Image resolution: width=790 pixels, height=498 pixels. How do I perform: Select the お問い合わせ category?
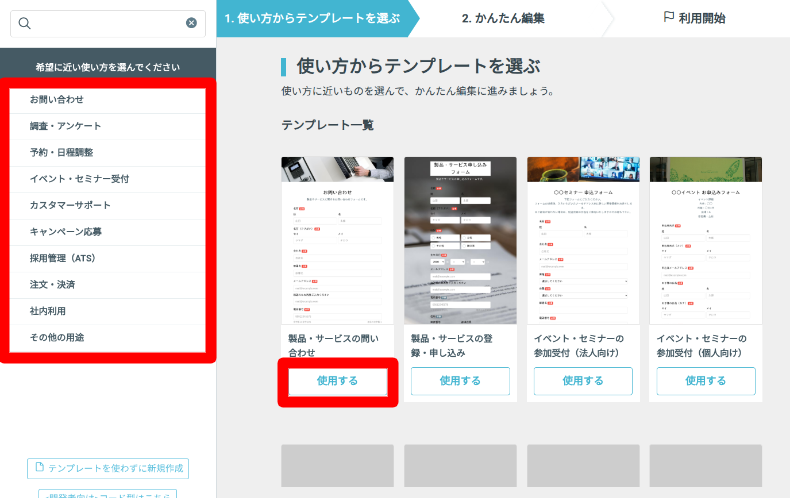coord(108,100)
